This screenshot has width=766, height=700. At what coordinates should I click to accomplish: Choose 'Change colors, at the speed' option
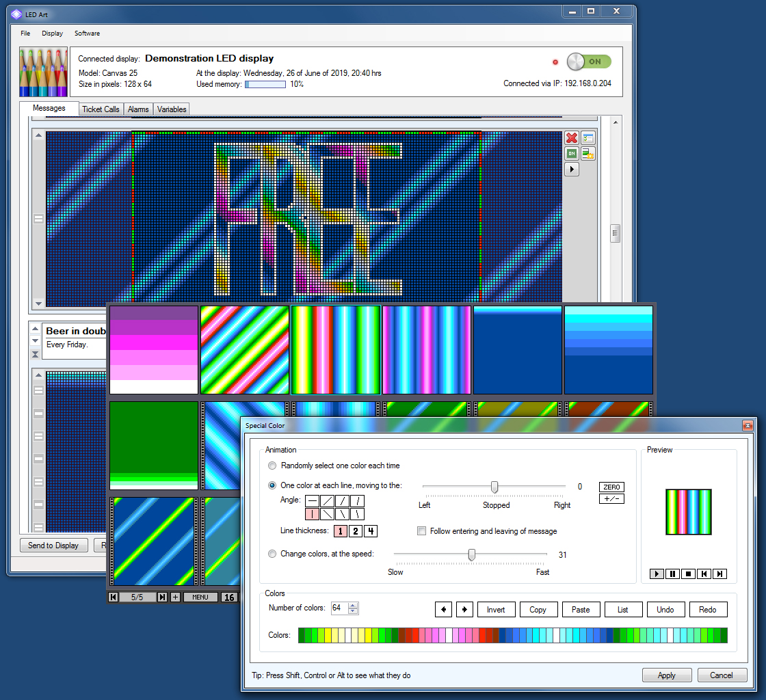tap(273, 554)
